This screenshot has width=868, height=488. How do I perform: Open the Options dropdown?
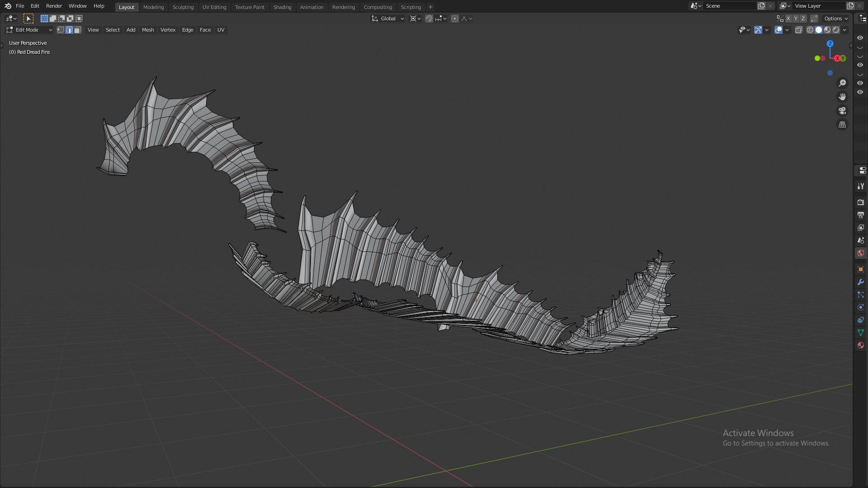tap(836, 19)
